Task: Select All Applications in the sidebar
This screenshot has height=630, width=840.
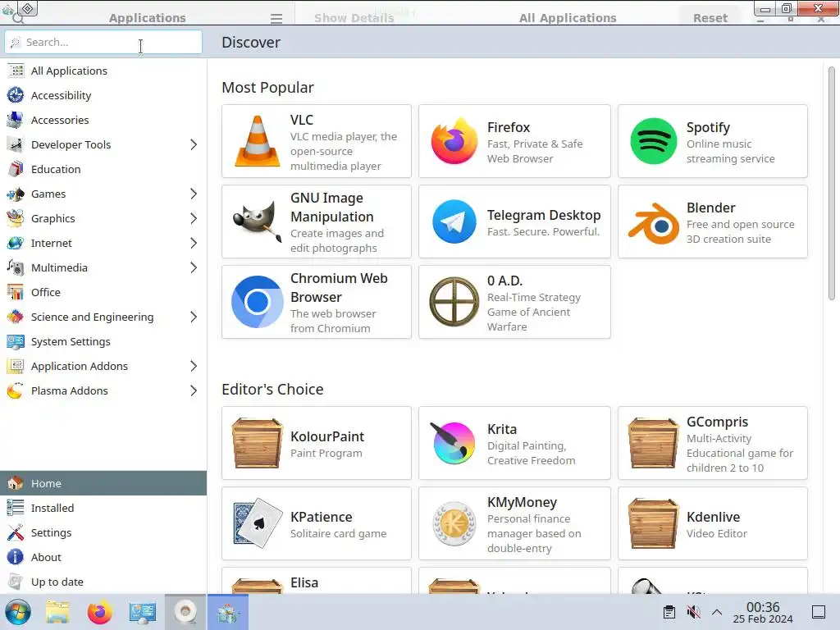Action: click(103, 71)
